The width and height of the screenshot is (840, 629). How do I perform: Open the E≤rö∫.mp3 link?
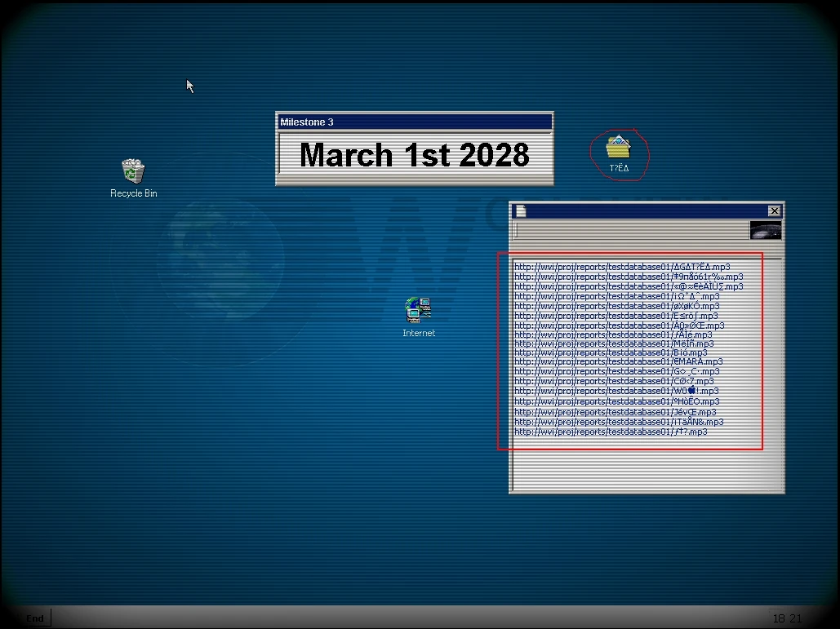[x=616, y=316]
